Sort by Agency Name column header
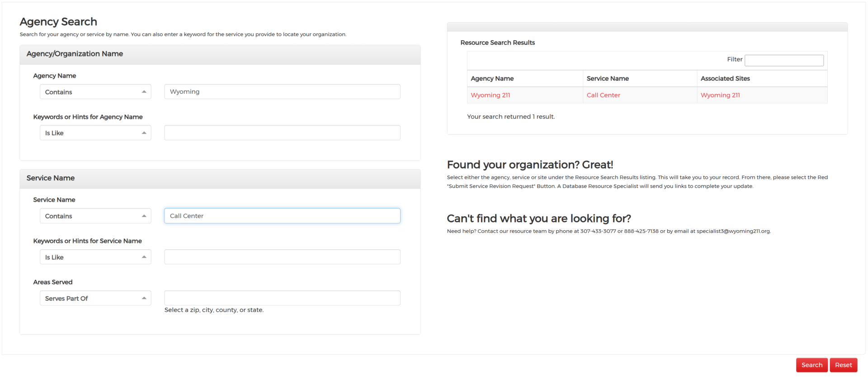Screen dimensions: 868x384 [525, 79]
